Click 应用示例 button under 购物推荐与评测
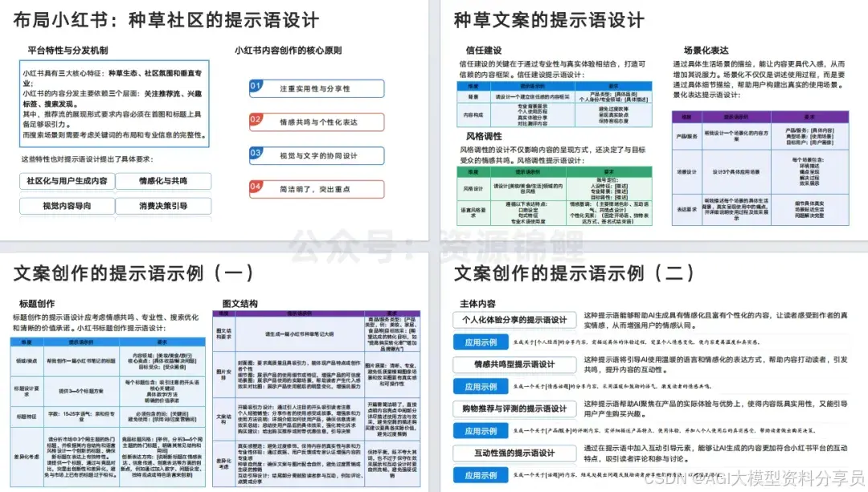This screenshot has width=868, height=492. [x=481, y=431]
